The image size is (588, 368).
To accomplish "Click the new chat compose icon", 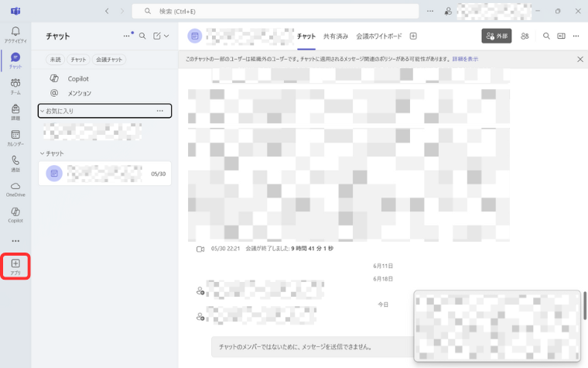I will coord(157,36).
